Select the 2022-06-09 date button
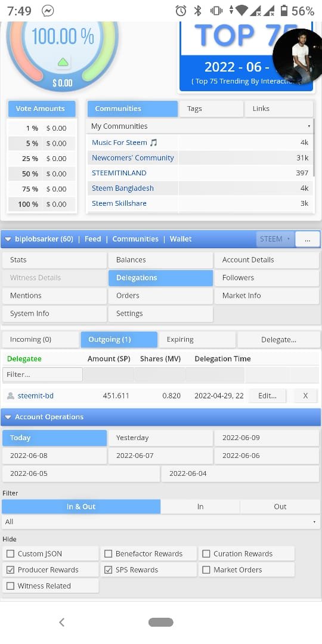Image resolution: width=322 pixels, height=644 pixels. click(267, 438)
